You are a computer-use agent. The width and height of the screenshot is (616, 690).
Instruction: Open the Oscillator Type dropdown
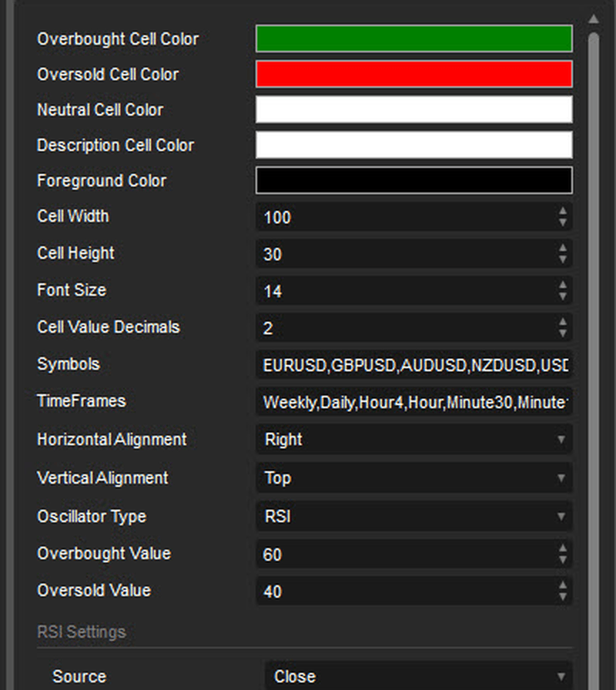(x=413, y=516)
